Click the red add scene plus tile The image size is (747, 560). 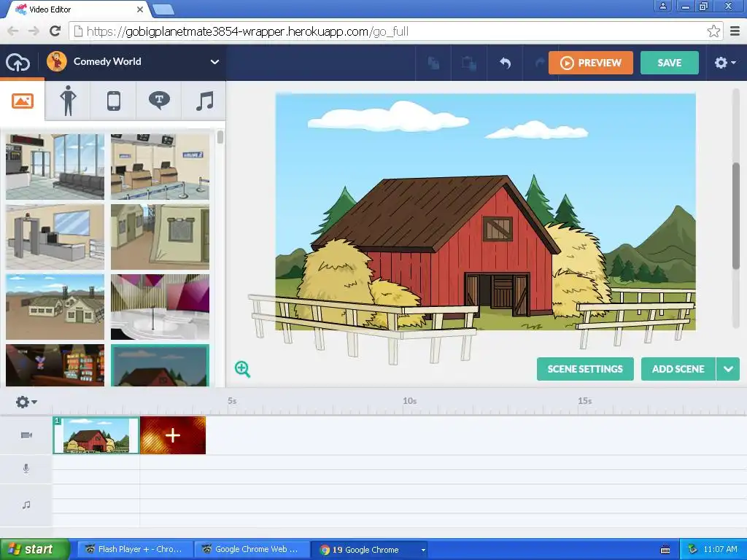click(x=173, y=435)
